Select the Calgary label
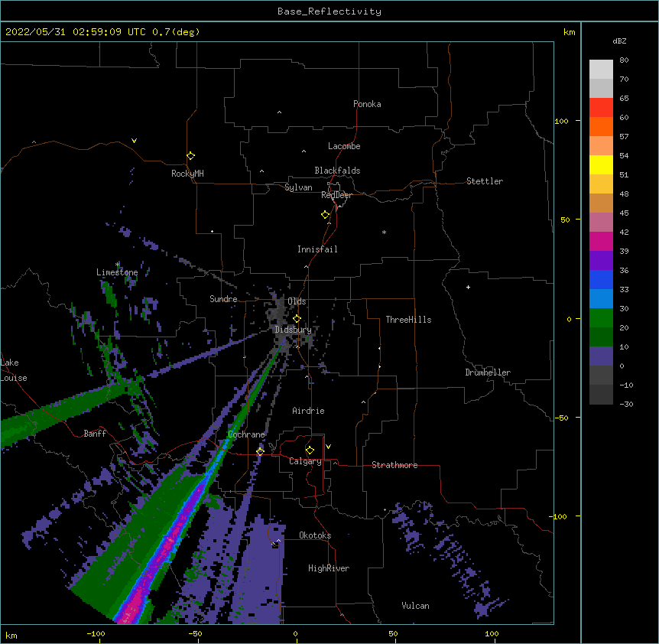This screenshot has width=659, height=644. tap(305, 461)
